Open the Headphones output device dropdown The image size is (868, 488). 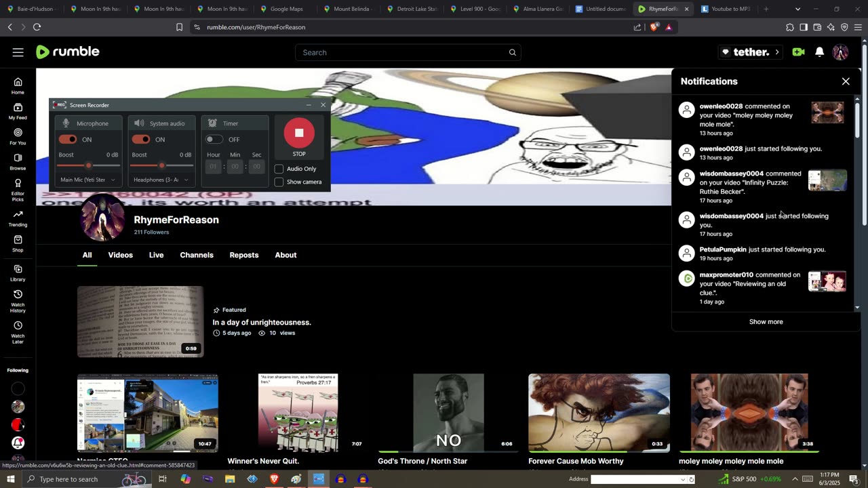pos(161,180)
